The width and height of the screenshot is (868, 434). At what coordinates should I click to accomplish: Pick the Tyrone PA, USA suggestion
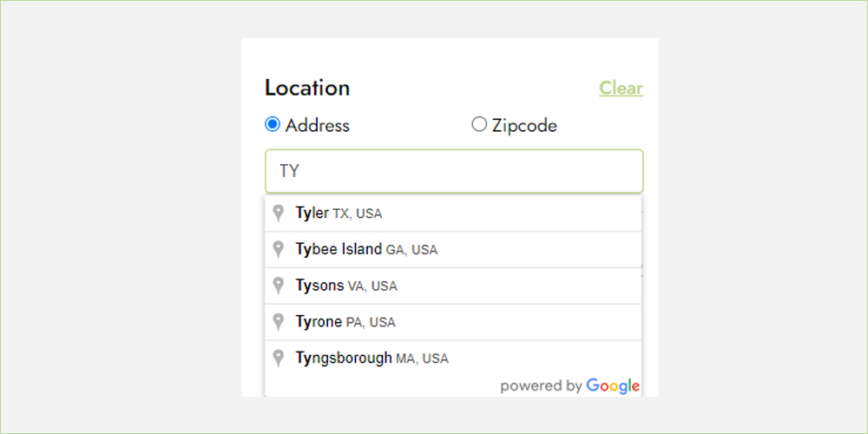coord(453,322)
